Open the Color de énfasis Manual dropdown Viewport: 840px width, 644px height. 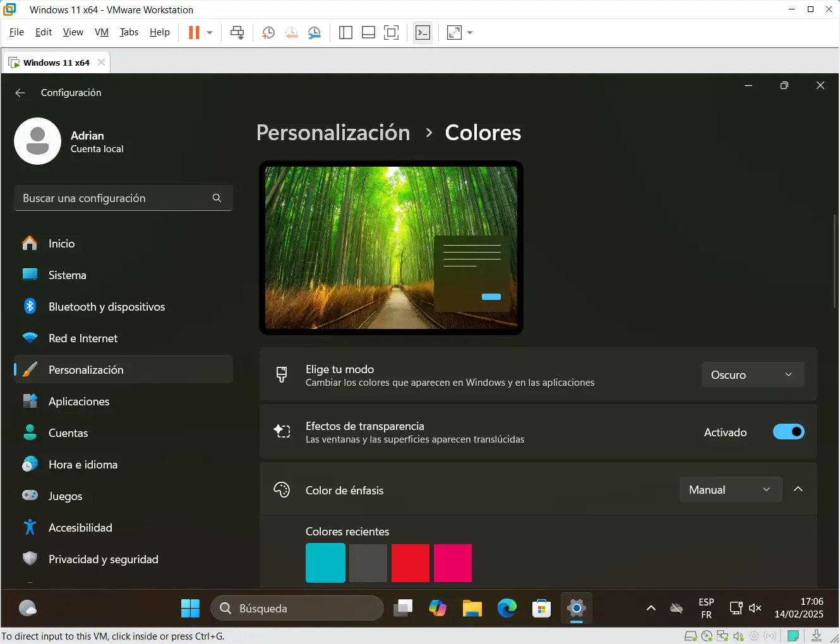731,490
